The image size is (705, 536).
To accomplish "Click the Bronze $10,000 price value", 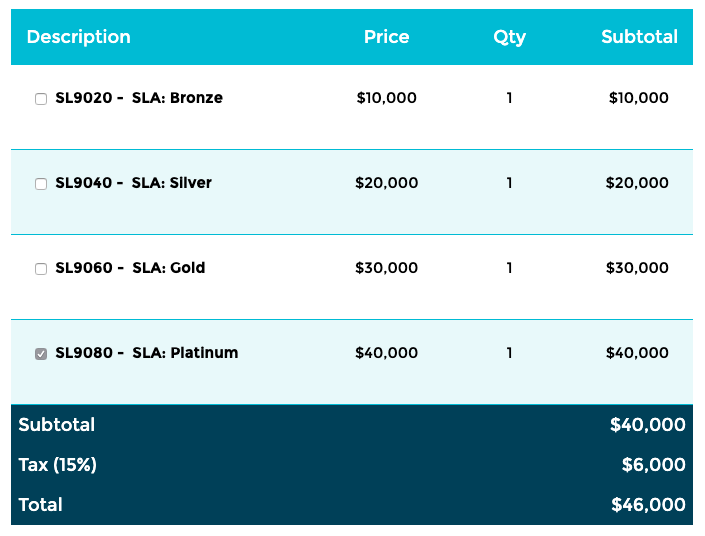I will point(386,98).
